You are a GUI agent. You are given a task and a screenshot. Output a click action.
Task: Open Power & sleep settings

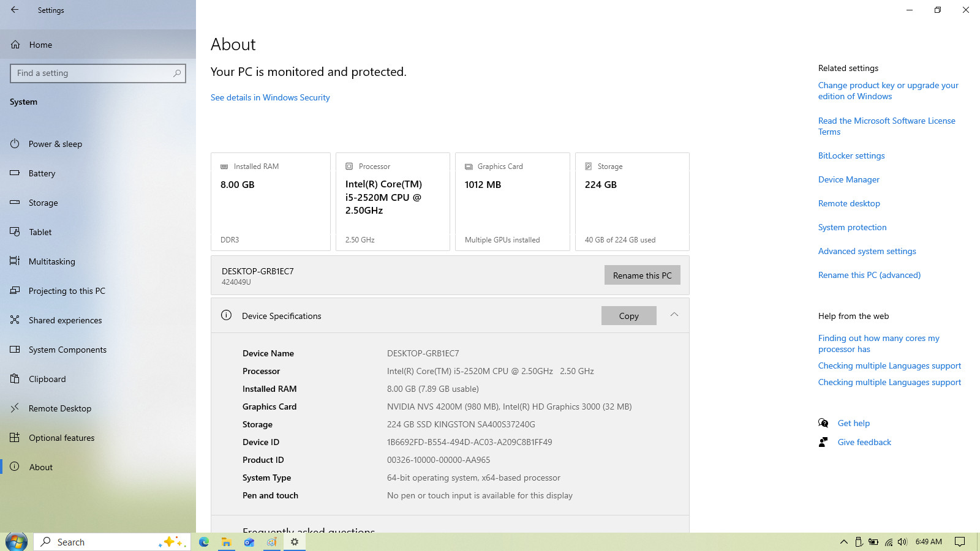point(98,144)
